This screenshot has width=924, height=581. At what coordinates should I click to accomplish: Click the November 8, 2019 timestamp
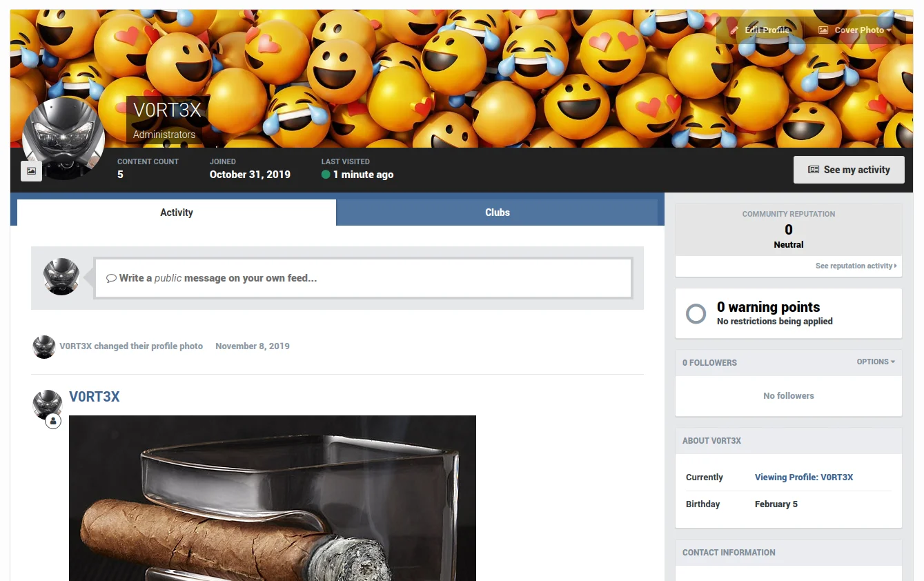coord(252,346)
